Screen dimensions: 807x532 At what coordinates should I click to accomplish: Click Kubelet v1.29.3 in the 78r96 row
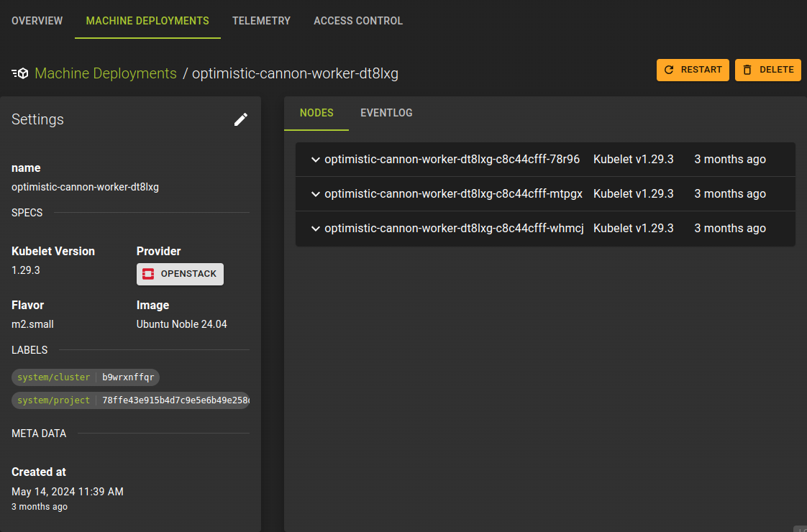pos(633,160)
